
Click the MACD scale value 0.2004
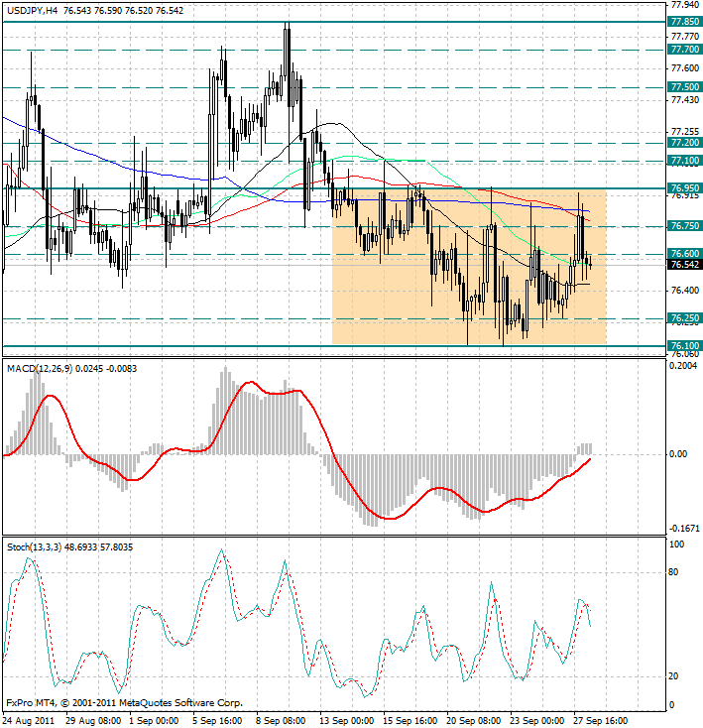pos(683,366)
